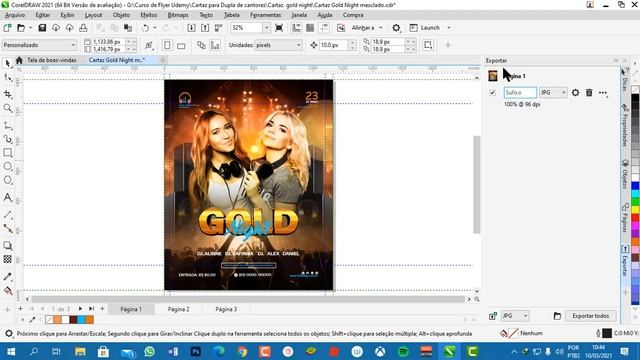Open the Ferramentas menu
Viewport: 640px width, 360px height.
(x=265, y=15)
